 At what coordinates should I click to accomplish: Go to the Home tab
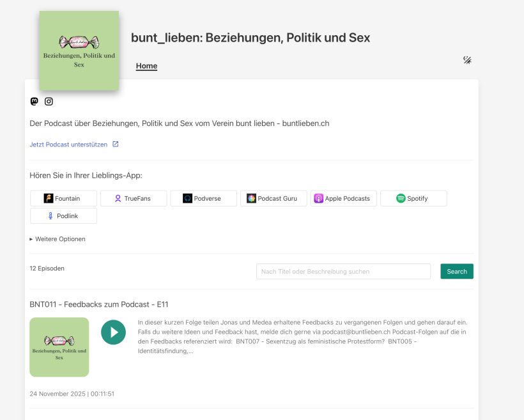[146, 66]
